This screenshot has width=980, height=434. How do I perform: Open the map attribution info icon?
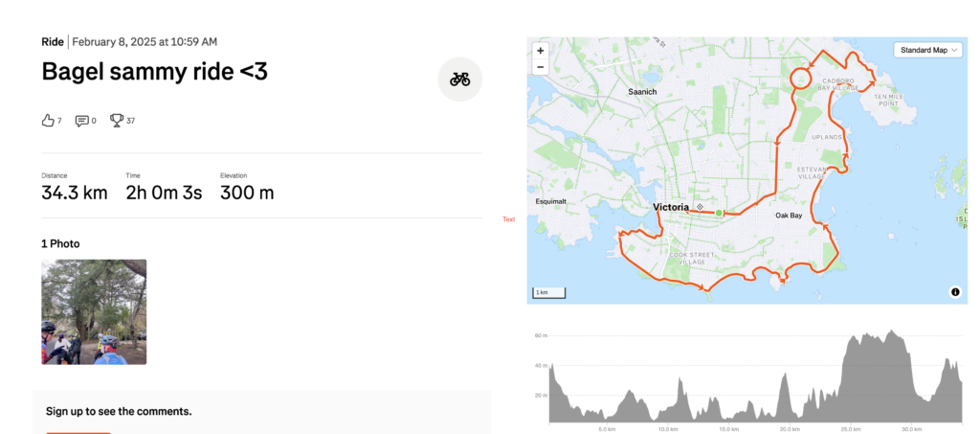click(955, 292)
